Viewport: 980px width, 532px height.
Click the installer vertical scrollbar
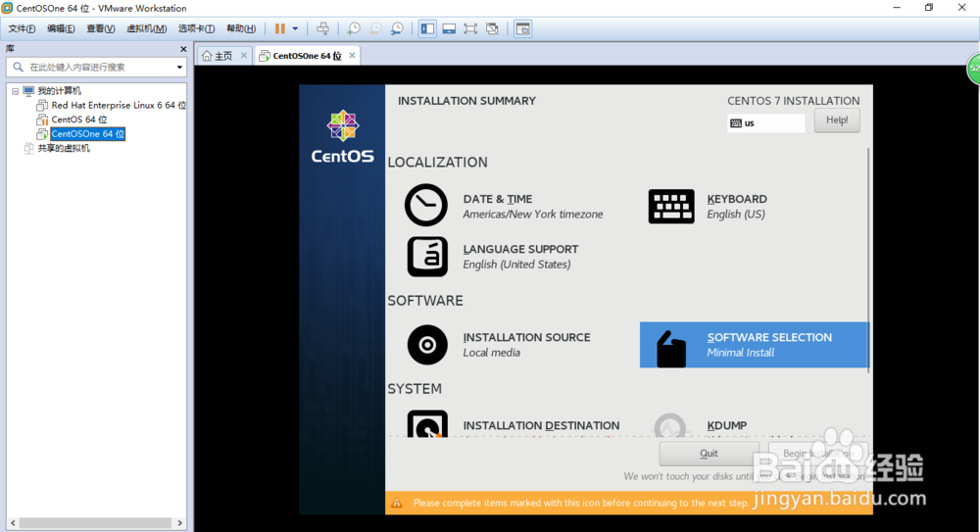(868, 260)
